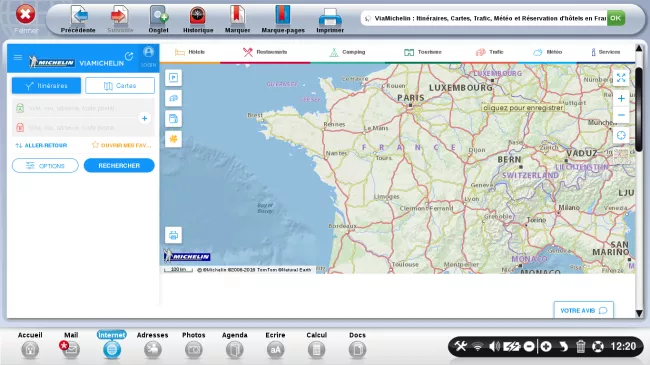
Task: Open Adresses contacts in the bottom bar
Action: [x=153, y=345]
